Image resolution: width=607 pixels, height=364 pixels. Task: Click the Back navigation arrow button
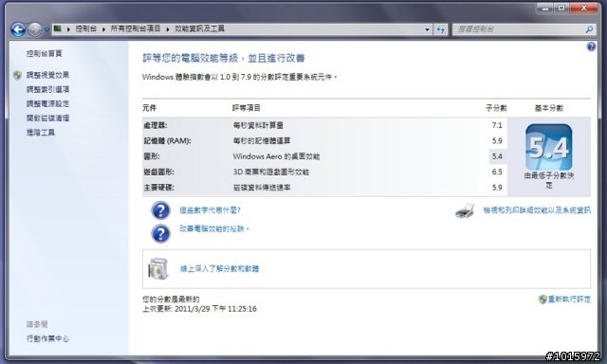click(x=18, y=29)
